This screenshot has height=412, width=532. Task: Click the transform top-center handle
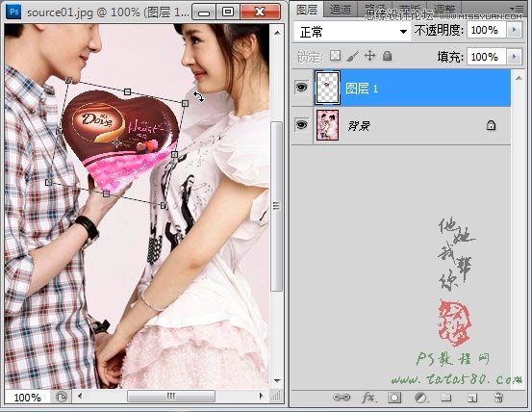[127, 91]
